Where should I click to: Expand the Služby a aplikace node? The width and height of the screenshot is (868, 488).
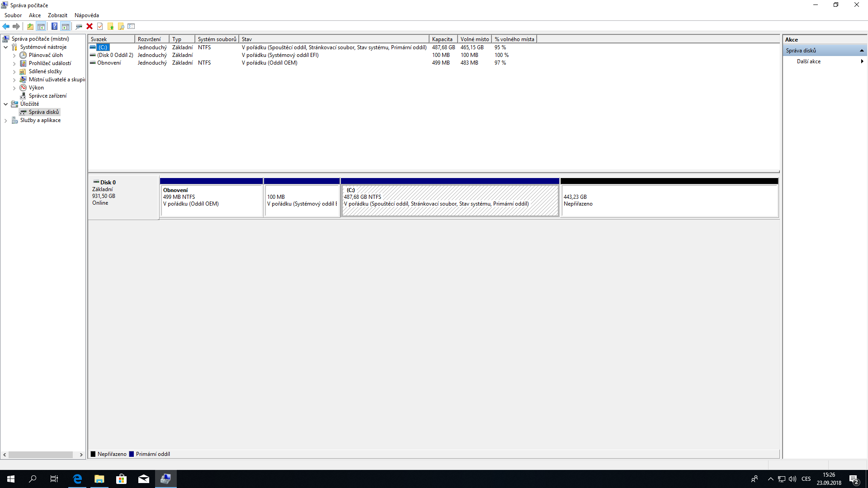[x=5, y=121]
